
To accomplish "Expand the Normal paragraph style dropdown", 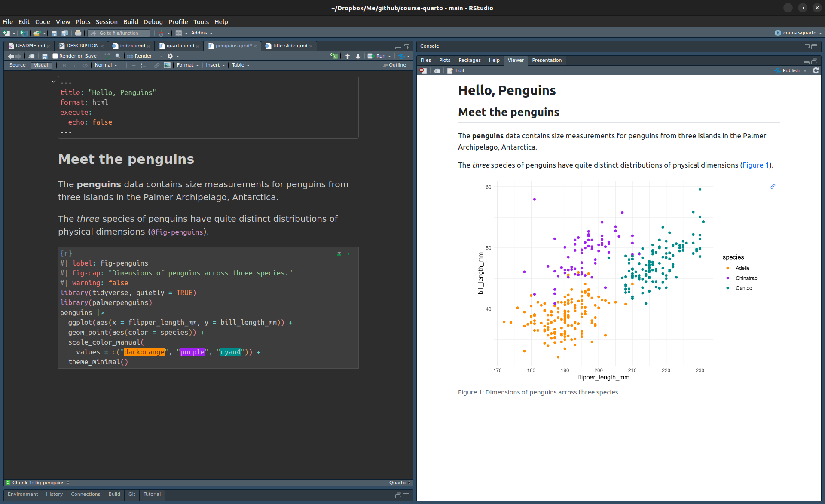I will 106,65.
